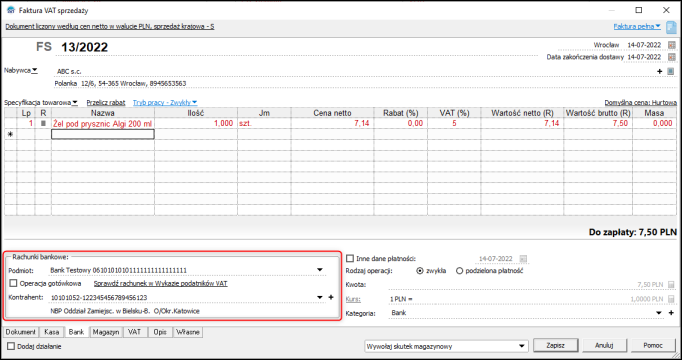Tick the Operacja gotówkowa checkbox
Image resolution: width=682 pixels, height=360 pixels.
pyautogui.click(x=13, y=283)
